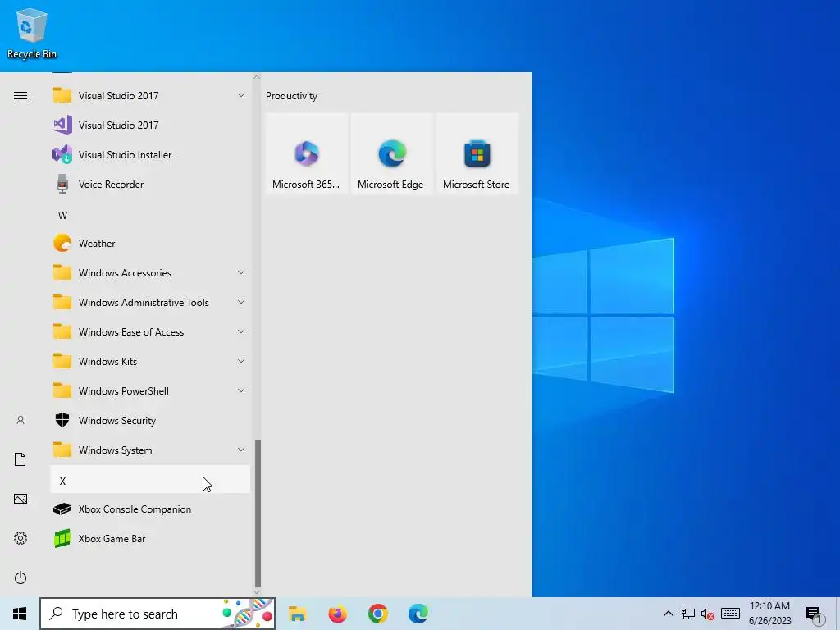The height and width of the screenshot is (630, 840).
Task: Expand Visual Studio 2017 folder chevron
Action: tap(241, 95)
